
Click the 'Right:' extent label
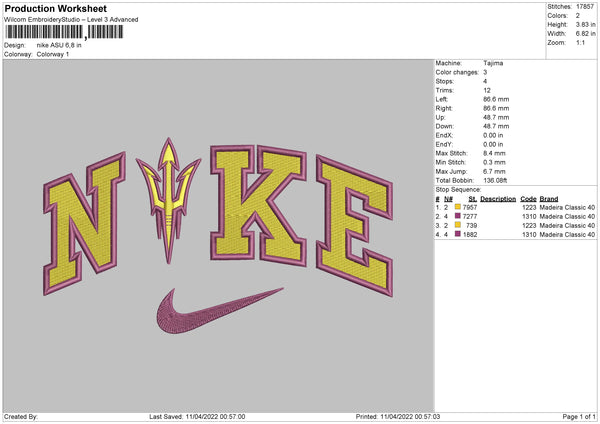tap(444, 108)
